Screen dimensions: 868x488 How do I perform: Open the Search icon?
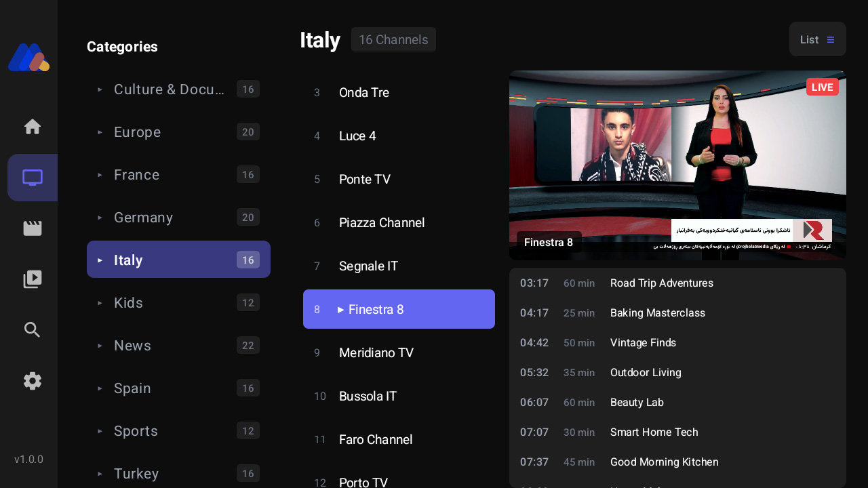pos(32,329)
